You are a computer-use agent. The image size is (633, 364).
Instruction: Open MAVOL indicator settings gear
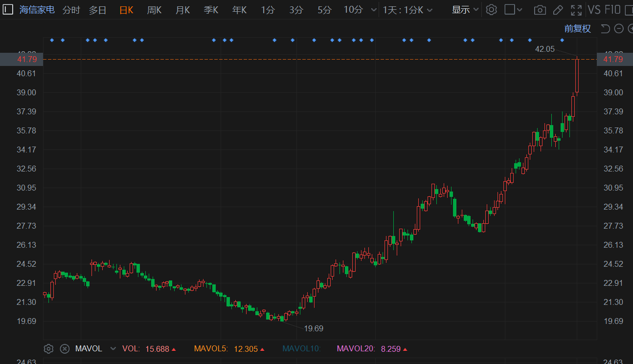[x=48, y=349]
